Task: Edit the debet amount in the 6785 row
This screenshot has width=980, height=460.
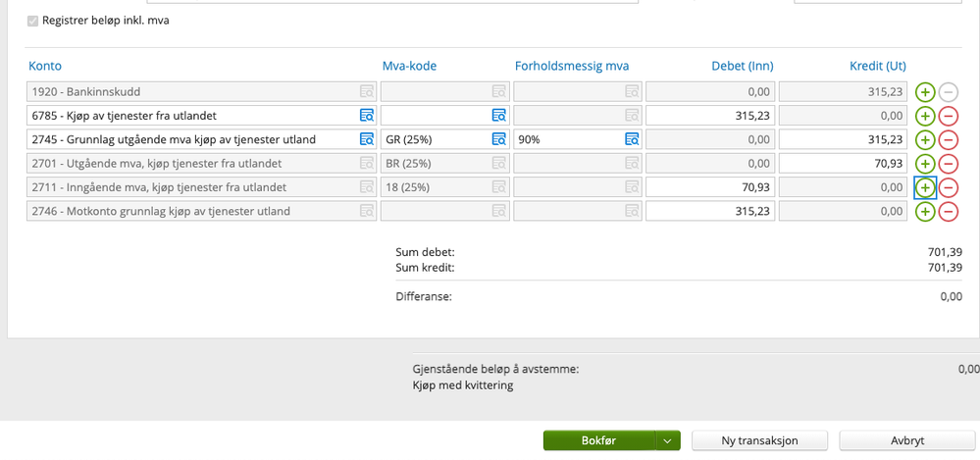Action: click(710, 116)
